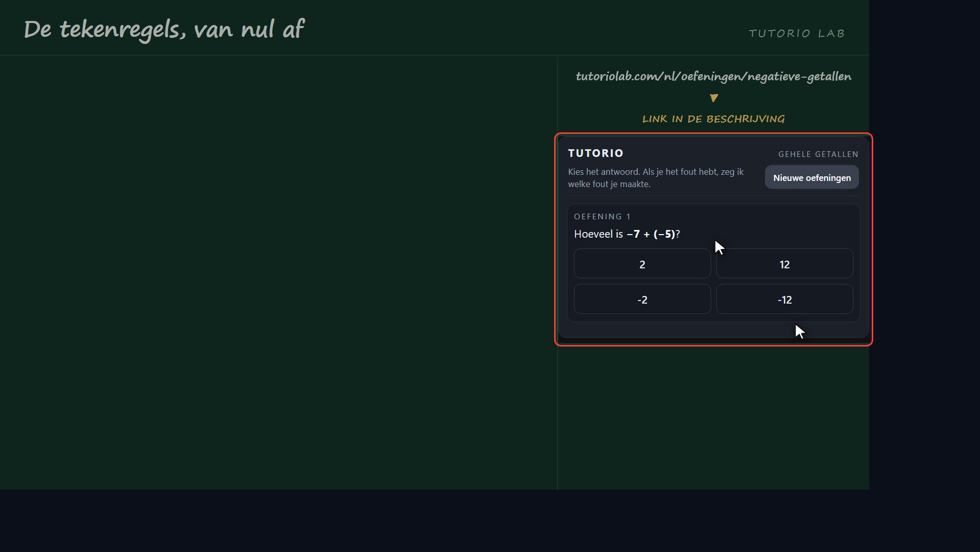Choose answer 2 for exercise 1
Screen dimensions: 980x552
pyautogui.click(x=642, y=264)
